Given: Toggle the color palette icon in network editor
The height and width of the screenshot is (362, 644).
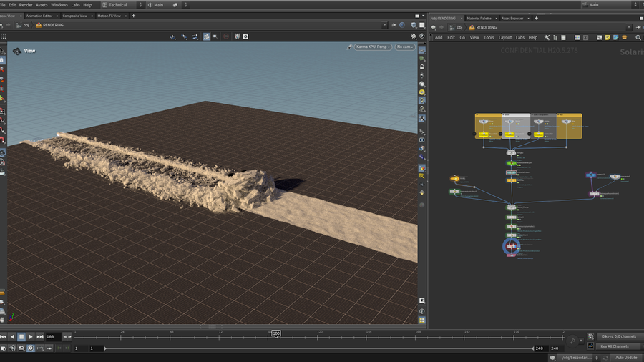Looking at the screenshot, I should (x=577, y=38).
